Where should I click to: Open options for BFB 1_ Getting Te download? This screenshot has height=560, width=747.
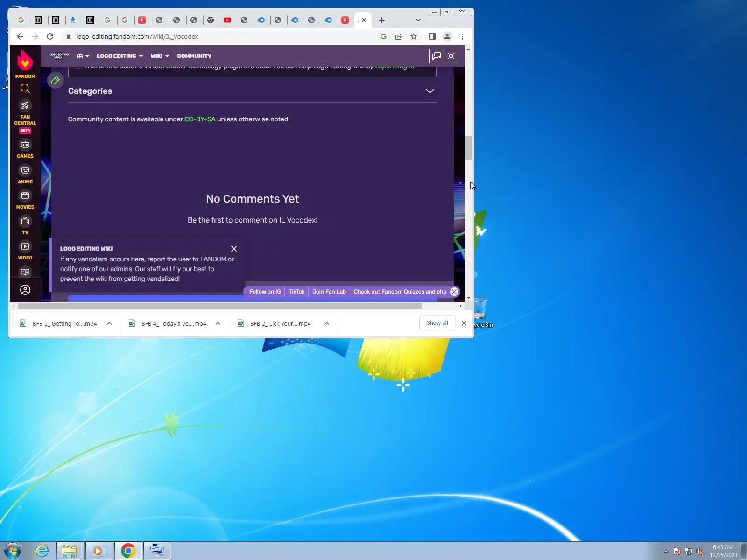tap(109, 323)
